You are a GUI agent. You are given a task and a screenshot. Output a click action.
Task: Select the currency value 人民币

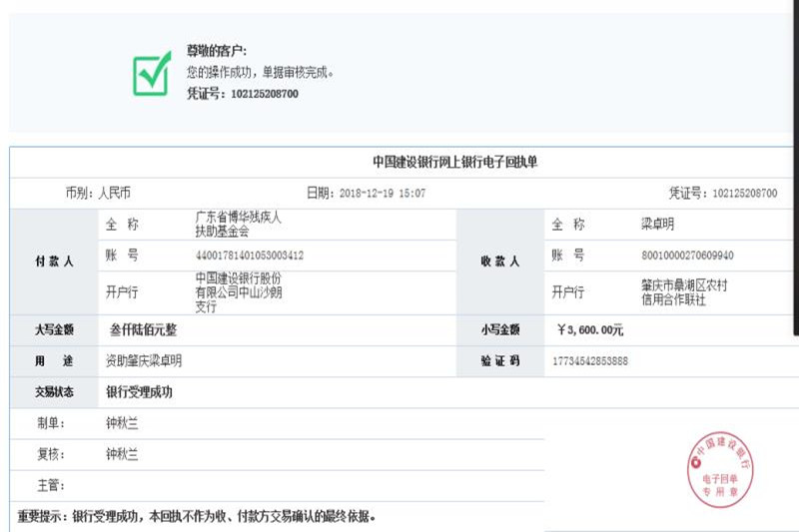coord(114,193)
